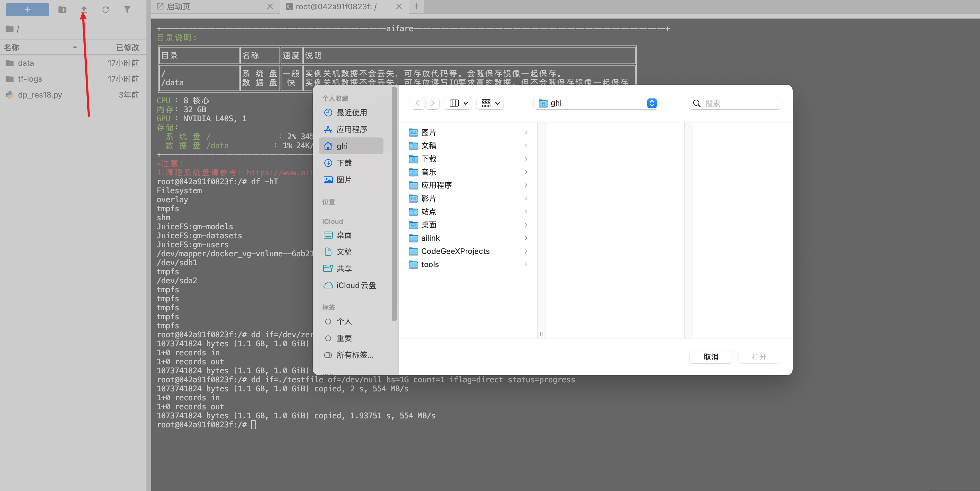Select Recents clock icon in sidebar
The image size is (980, 491).
(328, 113)
